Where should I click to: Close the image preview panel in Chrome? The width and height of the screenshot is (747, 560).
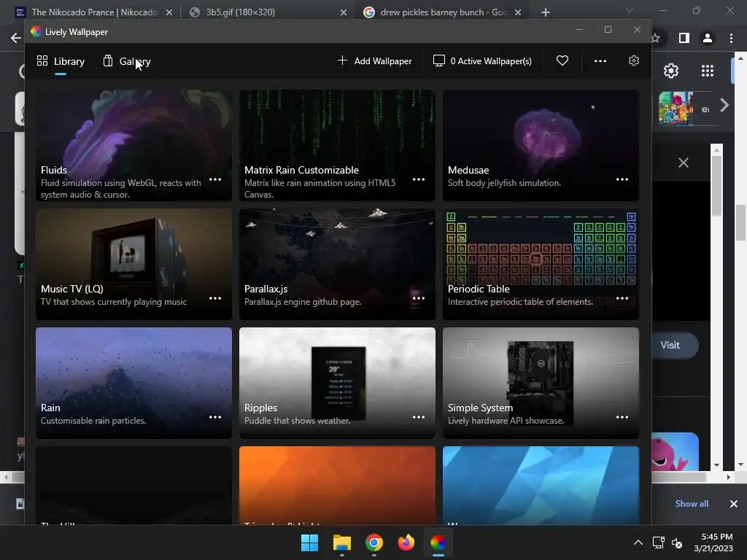coord(684,163)
